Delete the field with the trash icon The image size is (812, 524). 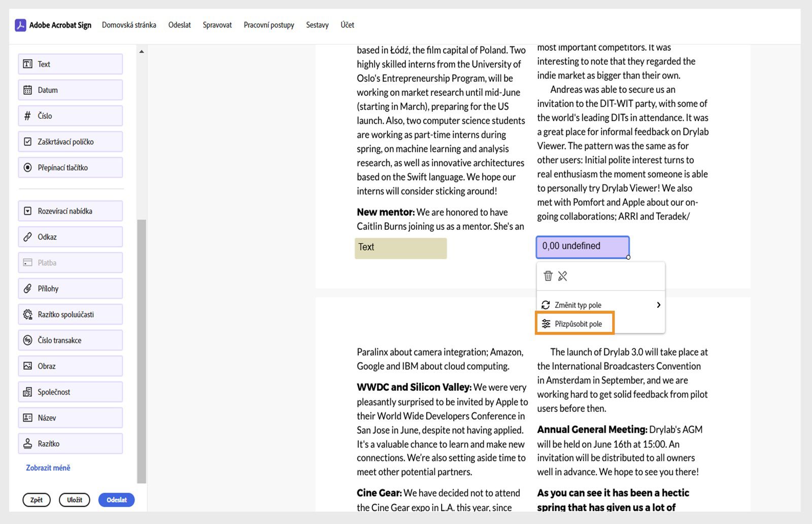pos(548,276)
